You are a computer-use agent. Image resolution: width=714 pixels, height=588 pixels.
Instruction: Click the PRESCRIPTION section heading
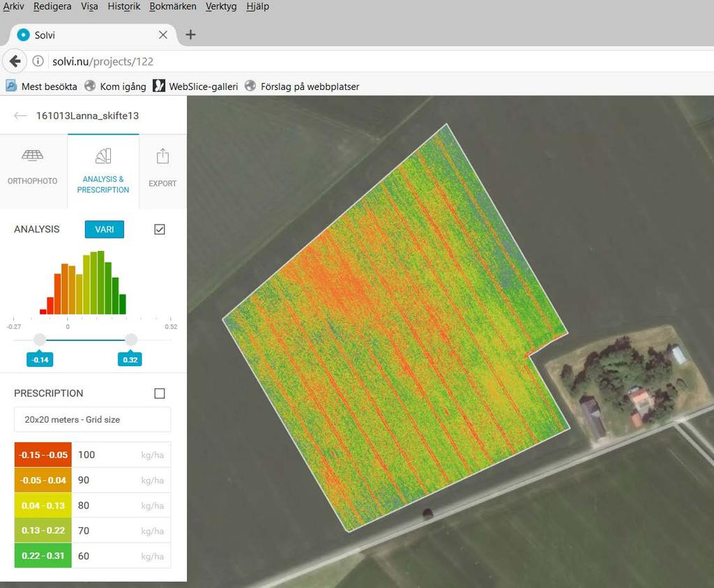pyautogui.click(x=49, y=393)
